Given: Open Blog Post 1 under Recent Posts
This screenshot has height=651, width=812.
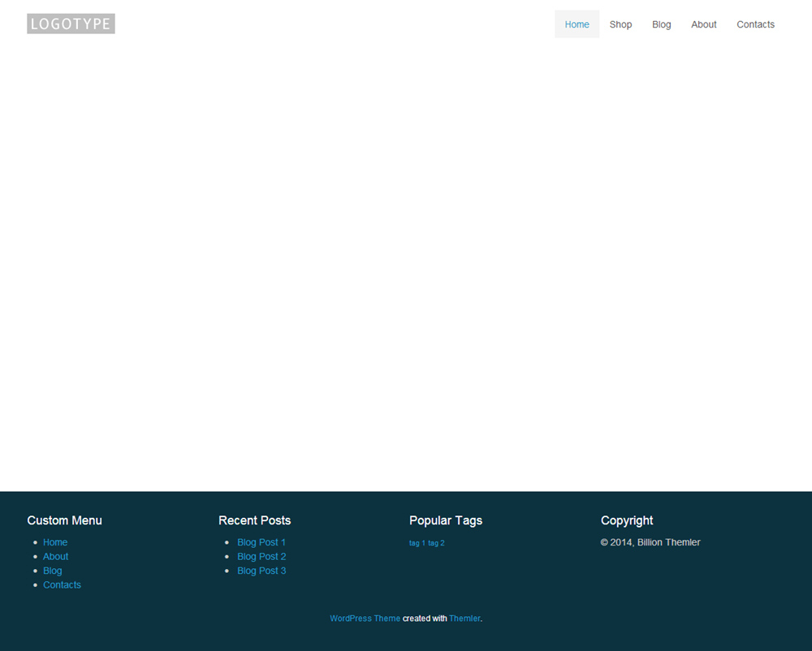Looking at the screenshot, I should (x=261, y=542).
